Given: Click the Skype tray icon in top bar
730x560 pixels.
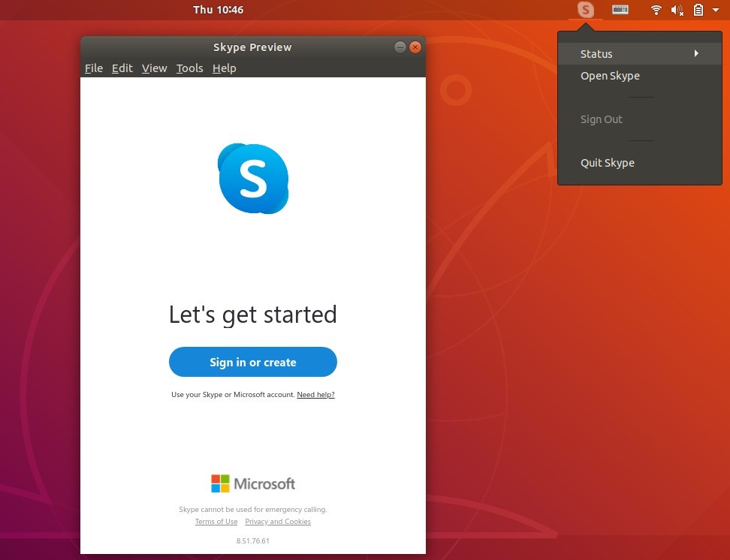Looking at the screenshot, I should [585, 9].
